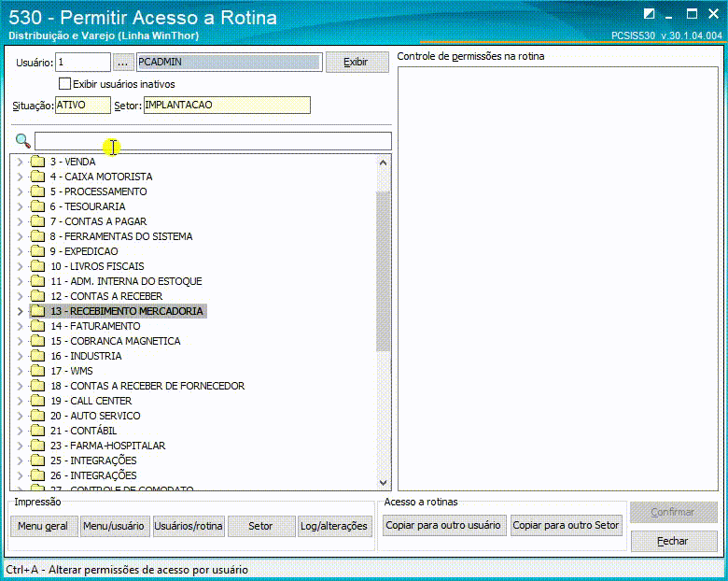
Task: Click the folder icon of 6 - TESOURARIA
Action: pos(37,206)
